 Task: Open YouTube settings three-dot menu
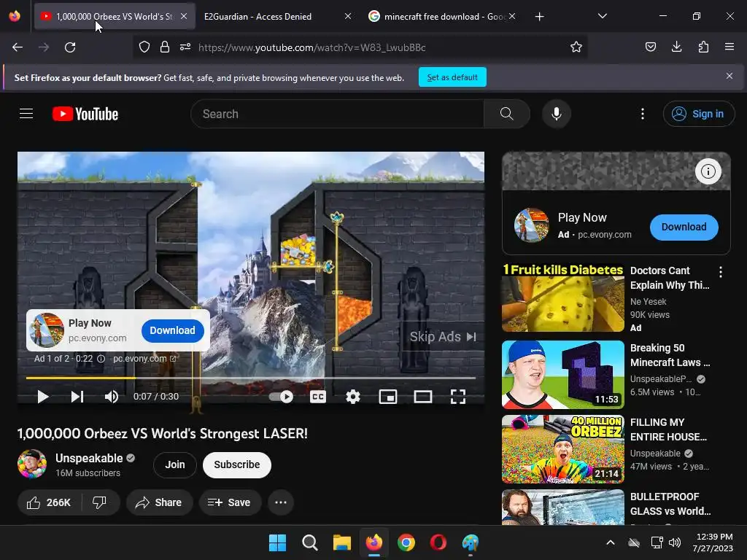tap(642, 114)
